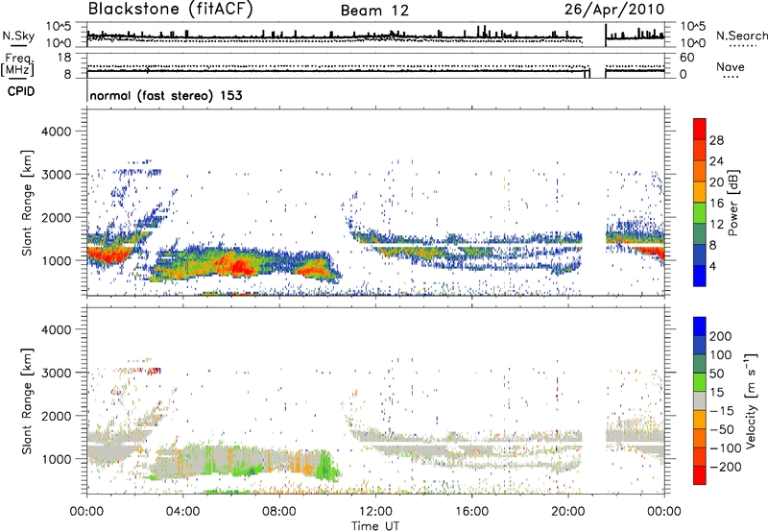Click the power panel 'Slant Range [km]' label
Image resolution: width=768 pixels, height=532 pixels.
27,203
